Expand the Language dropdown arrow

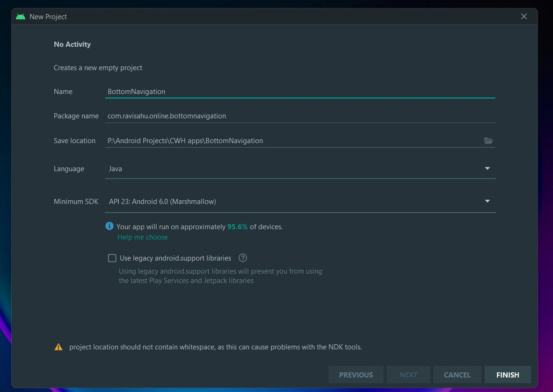[x=488, y=168]
